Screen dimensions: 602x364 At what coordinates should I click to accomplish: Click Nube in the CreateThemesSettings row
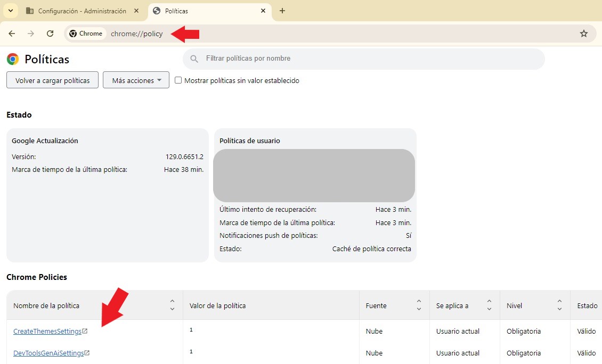[374, 332]
